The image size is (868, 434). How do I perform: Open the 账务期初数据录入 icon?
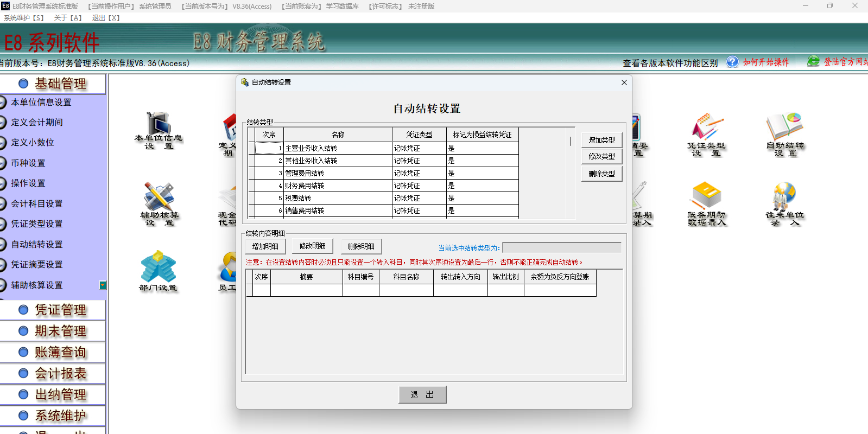click(x=706, y=196)
